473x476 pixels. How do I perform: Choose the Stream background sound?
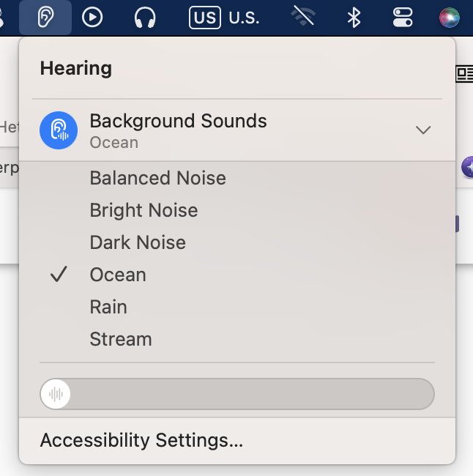tap(121, 339)
